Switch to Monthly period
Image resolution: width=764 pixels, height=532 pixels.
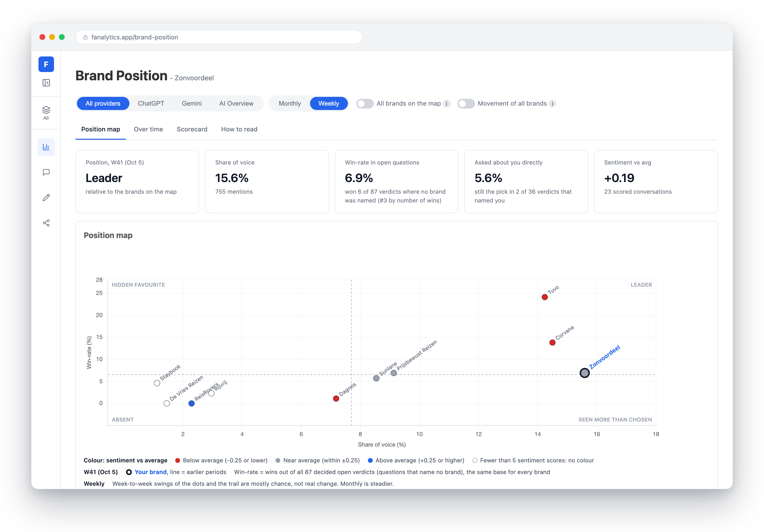(290, 103)
